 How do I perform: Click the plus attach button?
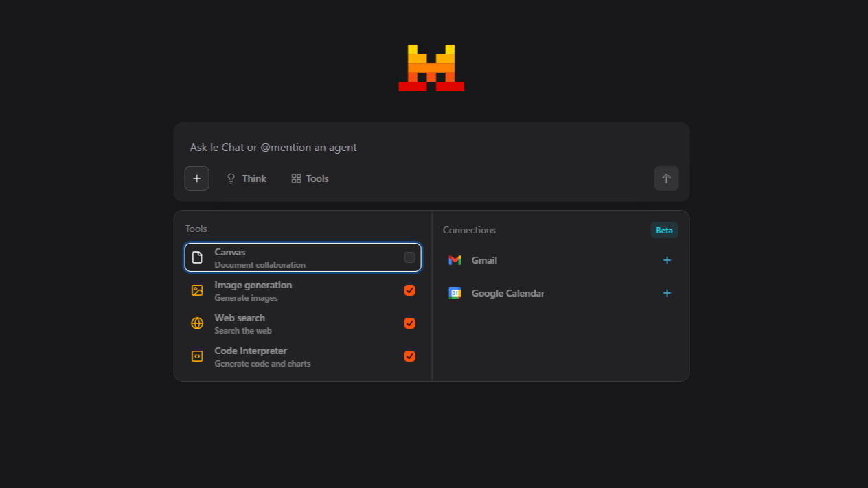click(x=196, y=178)
